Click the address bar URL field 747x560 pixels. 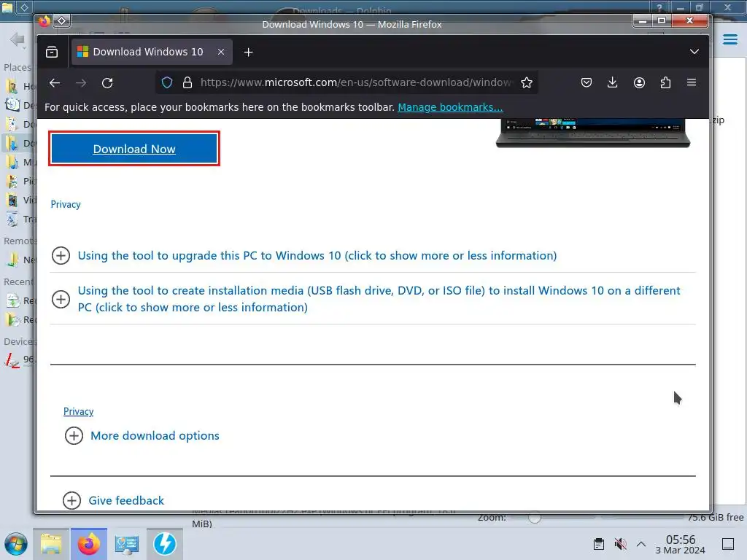356,83
